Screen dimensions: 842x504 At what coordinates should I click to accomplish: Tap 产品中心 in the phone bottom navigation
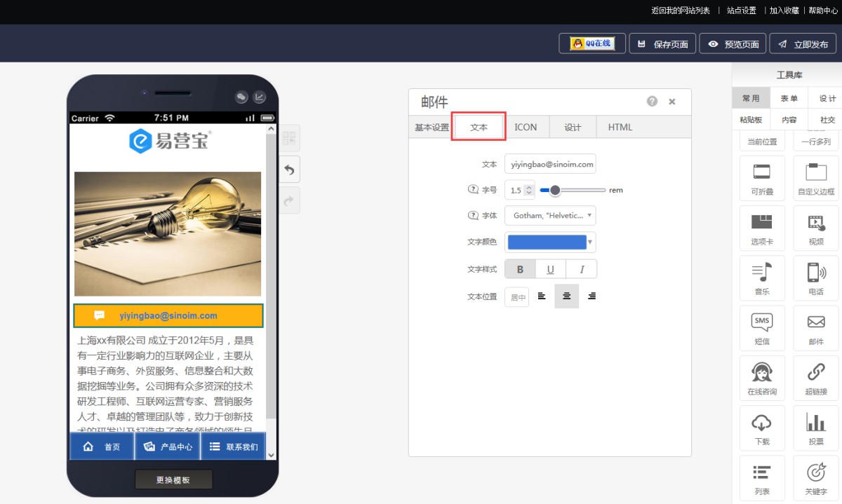168,447
